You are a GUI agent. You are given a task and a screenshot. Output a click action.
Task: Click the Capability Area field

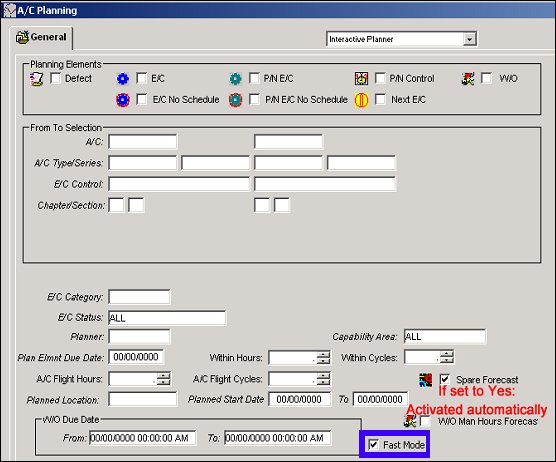tap(445, 336)
